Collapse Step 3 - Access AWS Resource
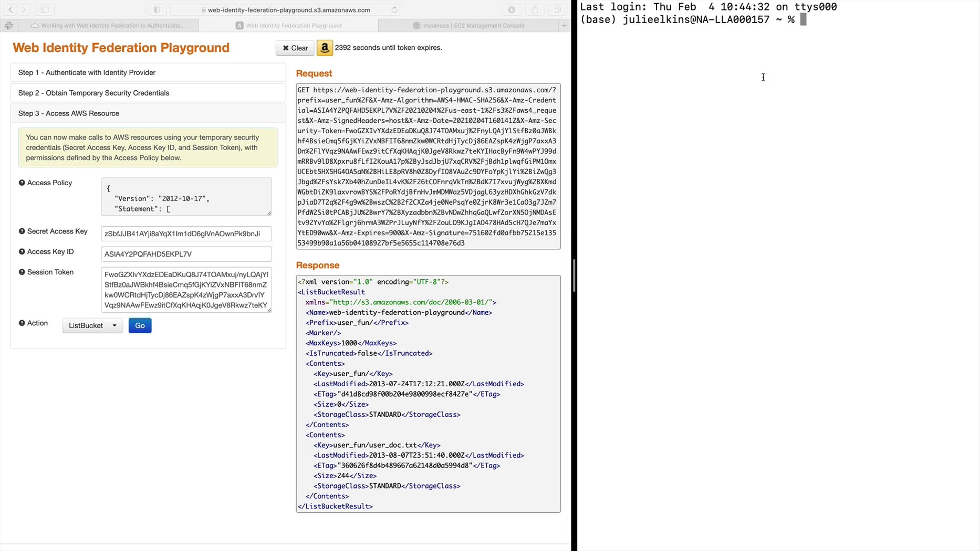The image size is (980, 551). click(x=148, y=113)
